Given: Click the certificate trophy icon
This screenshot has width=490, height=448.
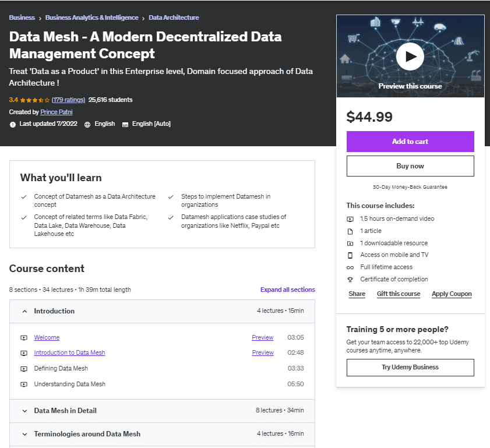Looking at the screenshot, I should coord(350,280).
